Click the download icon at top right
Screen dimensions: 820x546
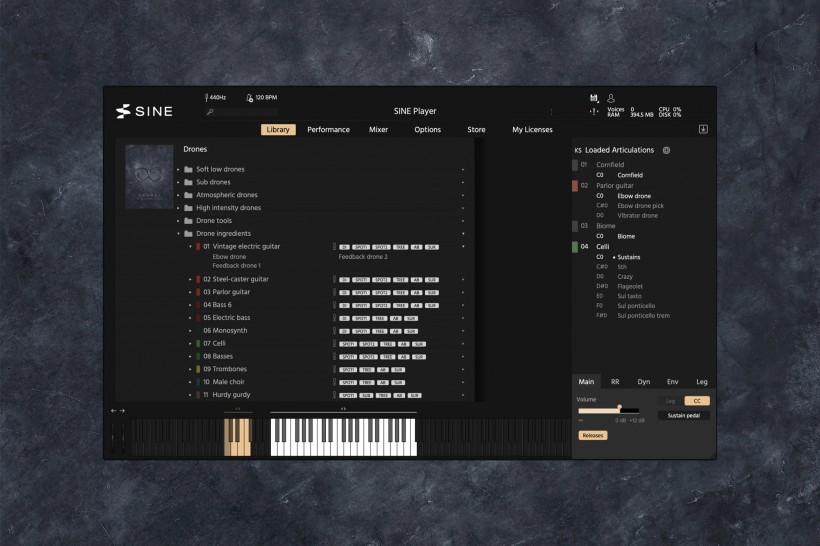pyautogui.click(x=703, y=129)
